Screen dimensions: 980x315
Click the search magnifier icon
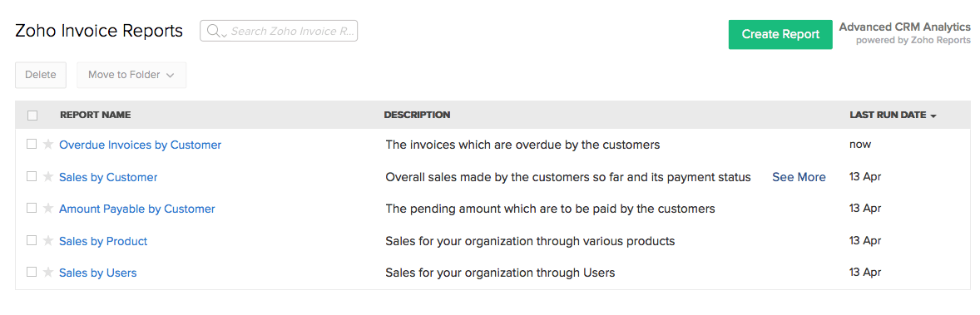pos(215,31)
